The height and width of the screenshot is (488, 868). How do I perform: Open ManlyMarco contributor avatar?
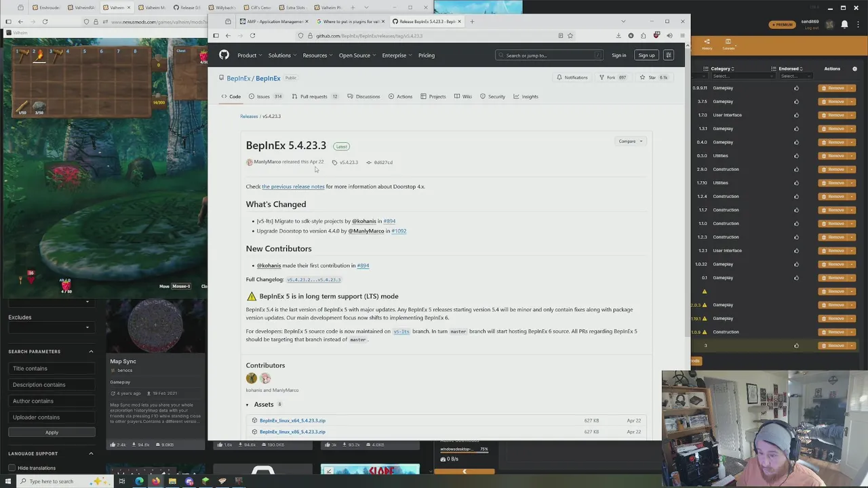click(265, 378)
